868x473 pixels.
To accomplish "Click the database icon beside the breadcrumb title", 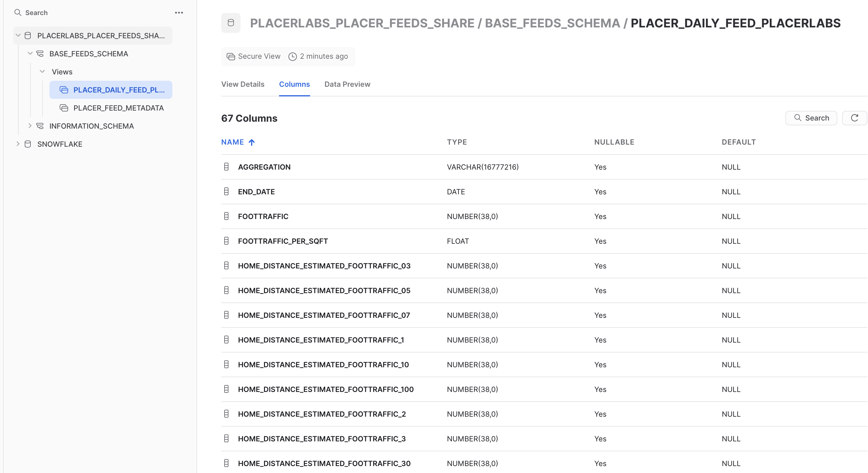I will pos(231,23).
